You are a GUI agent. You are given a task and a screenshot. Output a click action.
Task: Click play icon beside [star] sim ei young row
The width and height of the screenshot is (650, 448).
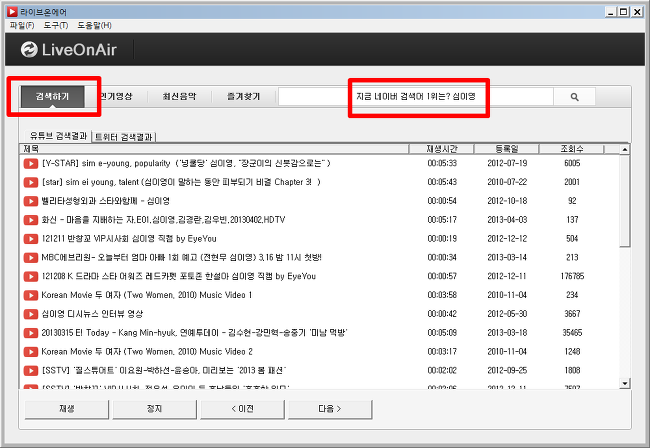pyautogui.click(x=31, y=182)
